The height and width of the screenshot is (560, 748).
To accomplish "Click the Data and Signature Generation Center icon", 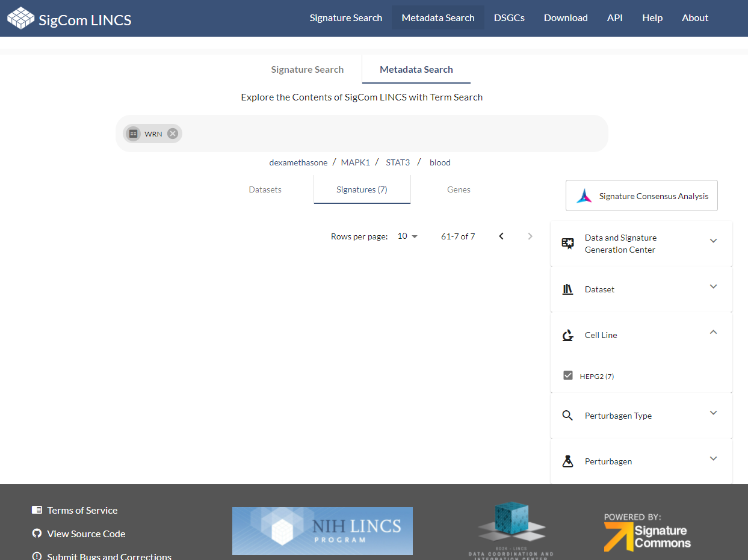I will 568,243.
